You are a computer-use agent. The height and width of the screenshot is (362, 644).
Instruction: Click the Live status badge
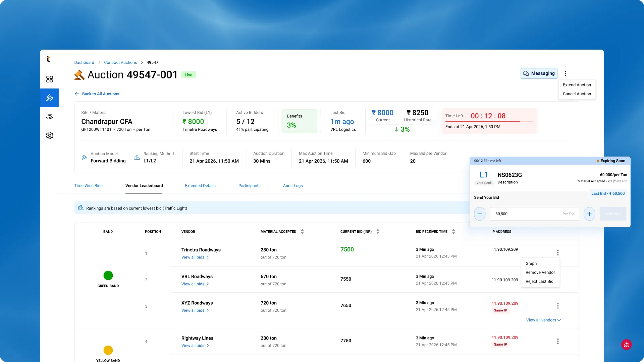tap(189, 75)
